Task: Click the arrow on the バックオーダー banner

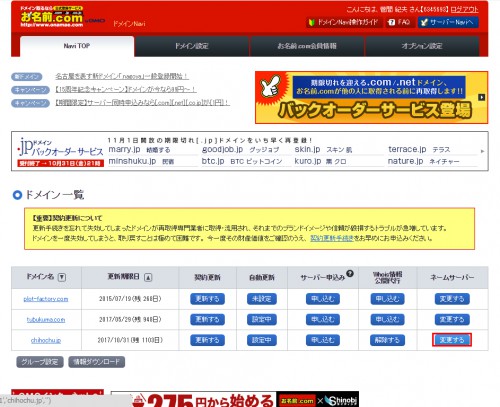Action: 482,97
